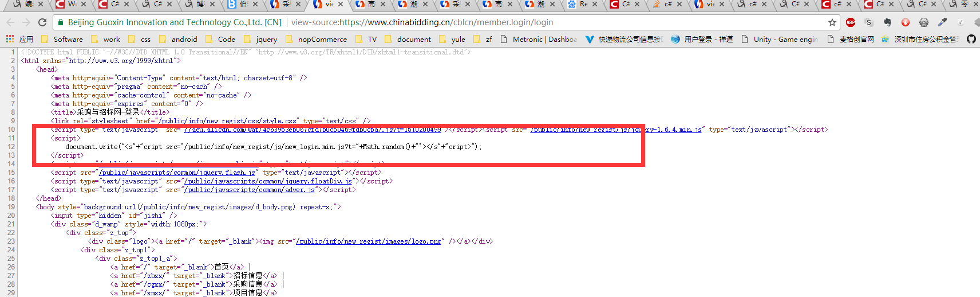The width and height of the screenshot is (980, 297).
Task: Open the jquery.flash.js source link
Action: pyautogui.click(x=177, y=173)
